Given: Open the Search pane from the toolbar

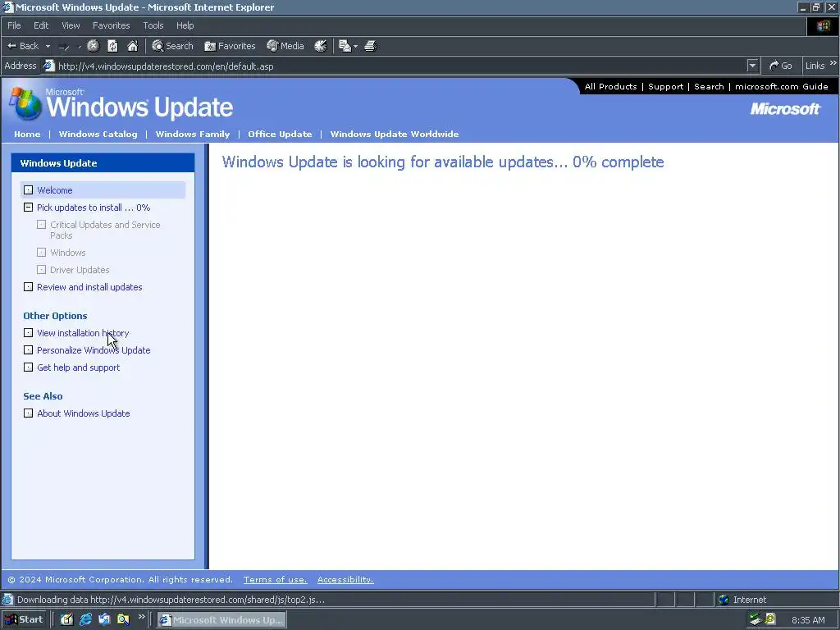Looking at the screenshot, I should tap(172, 46).
